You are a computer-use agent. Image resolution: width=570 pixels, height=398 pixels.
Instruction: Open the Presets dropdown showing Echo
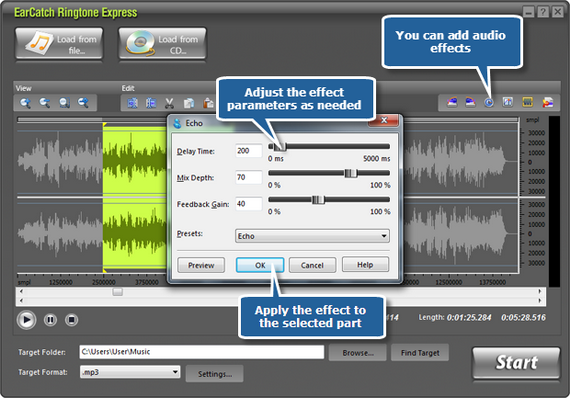coord(312,236)
